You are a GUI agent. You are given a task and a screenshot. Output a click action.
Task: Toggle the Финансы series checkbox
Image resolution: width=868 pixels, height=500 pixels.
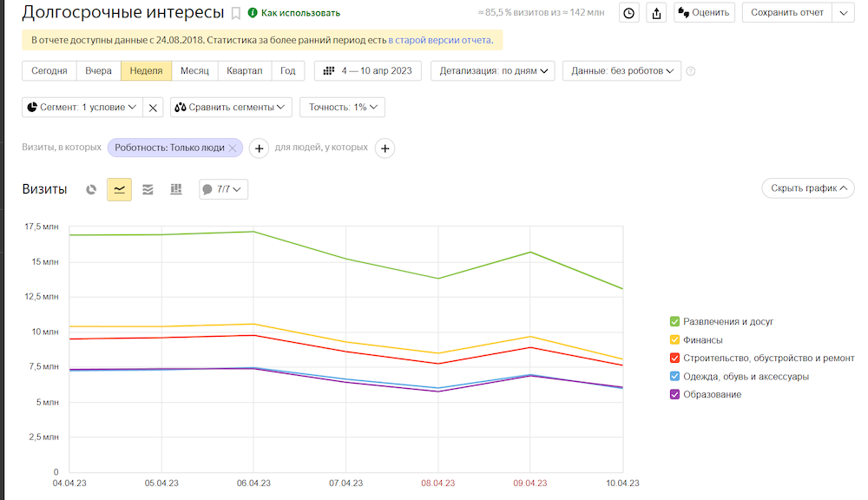(x=675, y=340)
